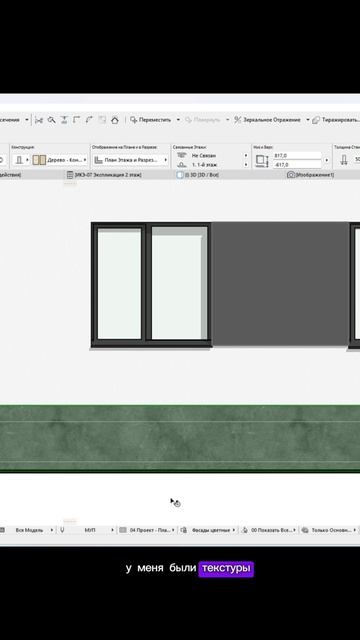The width and height of the screenshot is (360, 640).
Task: Open the План Этажа и Разрез... display dropdown
Action: click(131, 160)
